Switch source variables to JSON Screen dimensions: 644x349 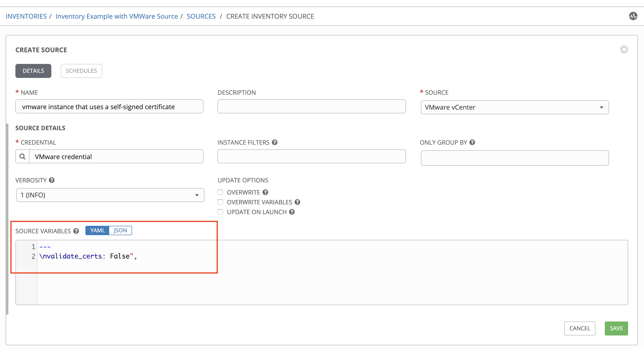tap(120, 230)
